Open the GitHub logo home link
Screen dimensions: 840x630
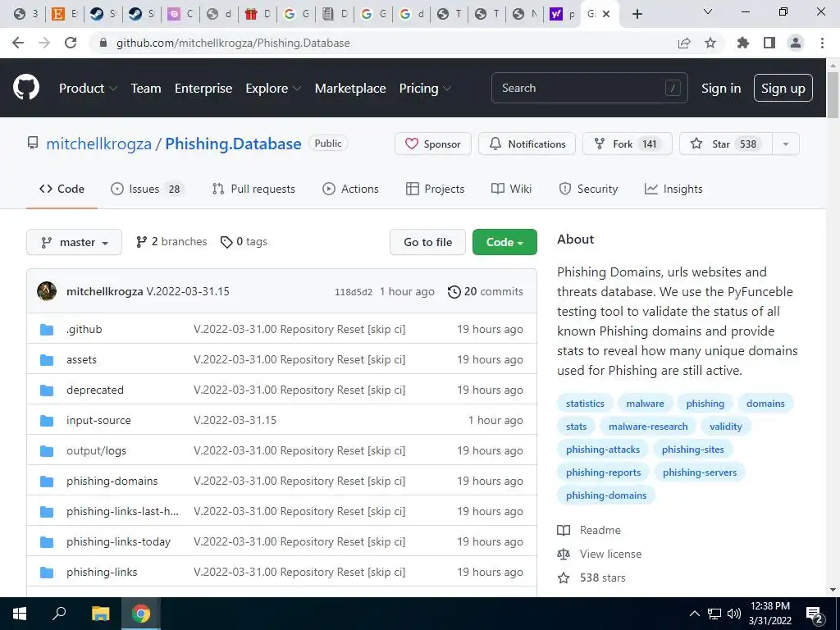coord(26,88)
